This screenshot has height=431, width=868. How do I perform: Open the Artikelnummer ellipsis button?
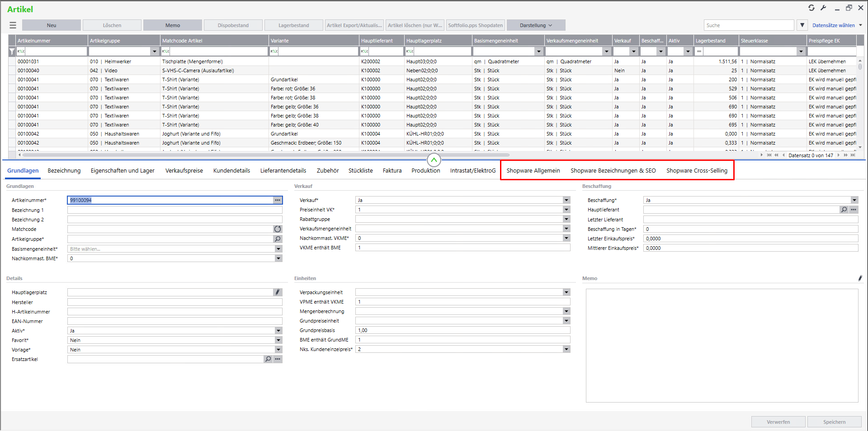pos(278,200)
